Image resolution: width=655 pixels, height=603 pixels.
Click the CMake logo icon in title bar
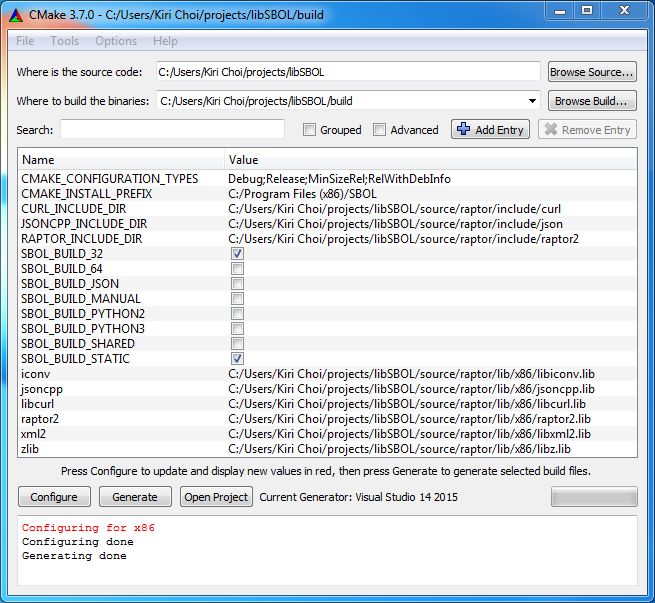click(16, 15)
